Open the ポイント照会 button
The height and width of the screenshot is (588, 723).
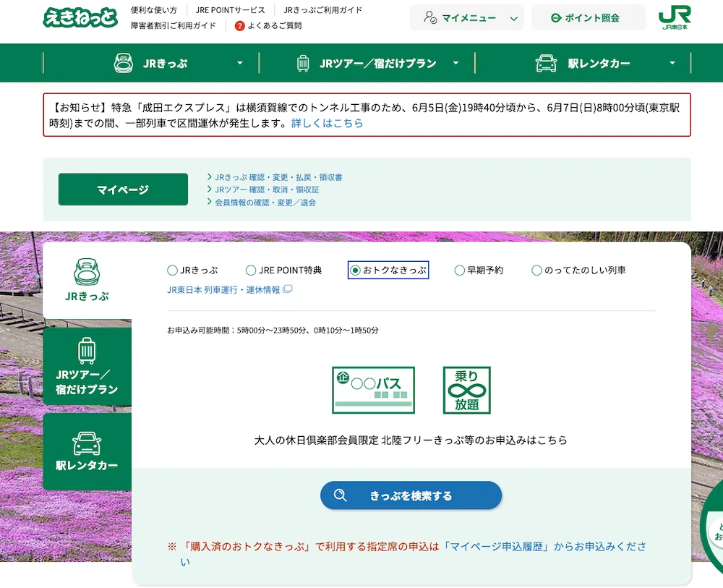(589, 18)
